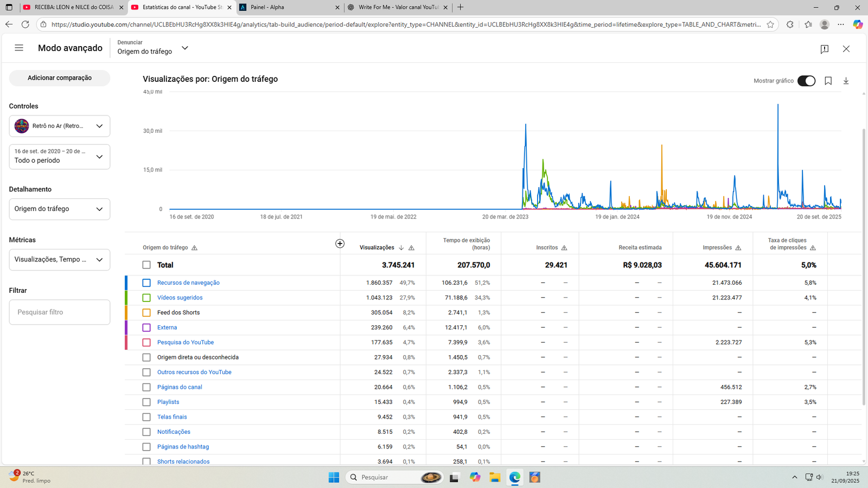The height and width of the screenshot is (488, 868).
Task: Check the Recursos de navegação checkbox
Action: pos(146,283)
